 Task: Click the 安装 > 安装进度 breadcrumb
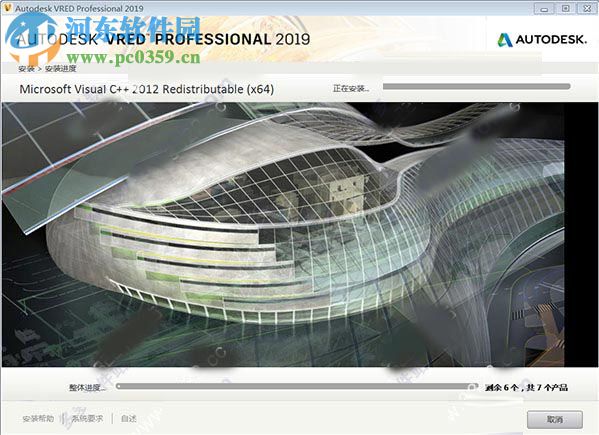pyautogui.click(x=47, y=68)
